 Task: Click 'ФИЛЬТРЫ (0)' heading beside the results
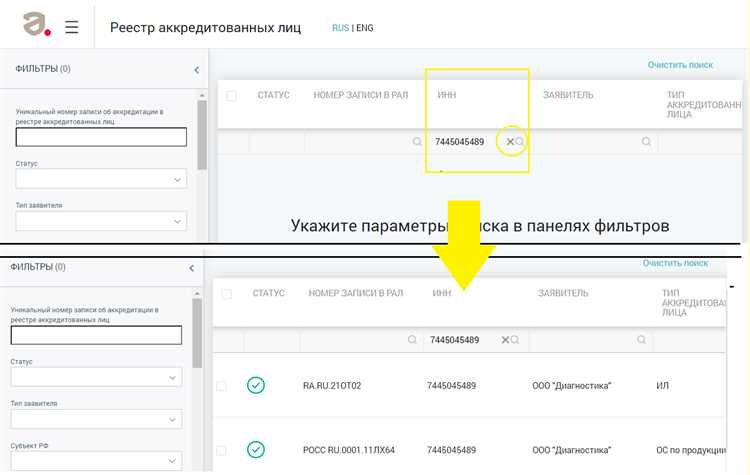38,267
